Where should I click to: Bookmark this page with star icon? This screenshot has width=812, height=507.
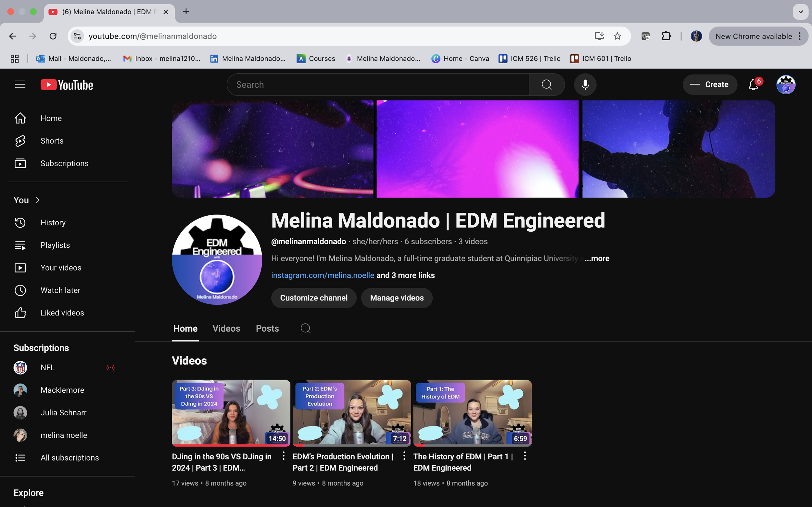(617, 36)
